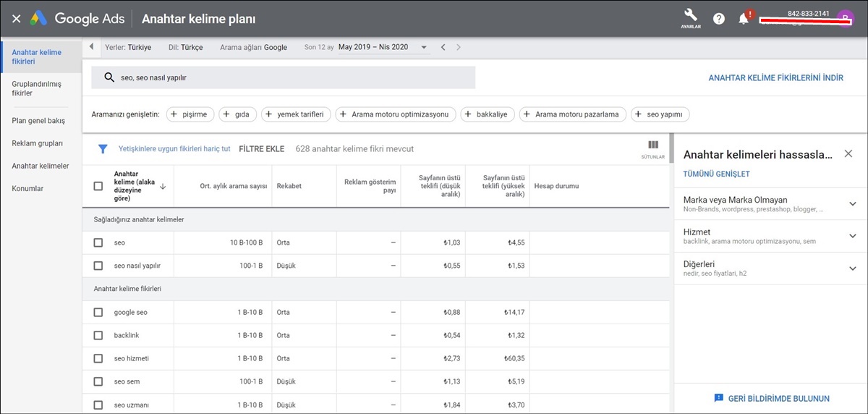Click the keyword search input field
Viewport: 868px width, 414px height.
284,77
